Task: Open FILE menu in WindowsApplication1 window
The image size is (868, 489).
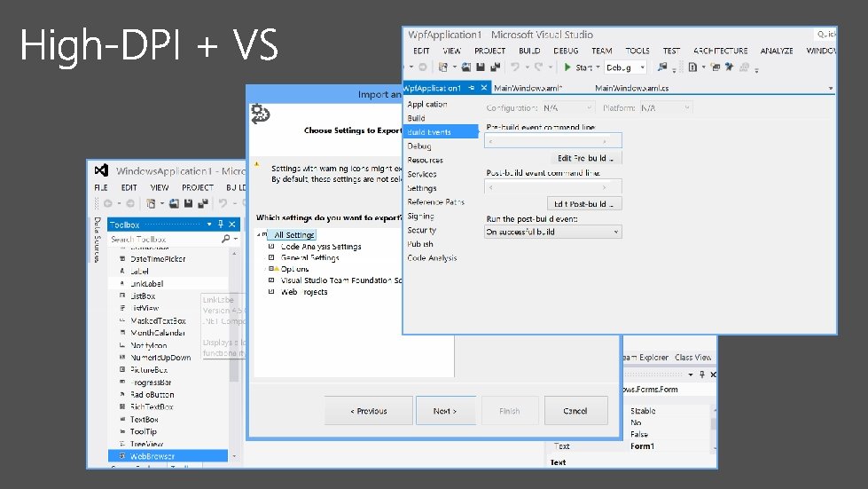Action: tap(101, 188)
